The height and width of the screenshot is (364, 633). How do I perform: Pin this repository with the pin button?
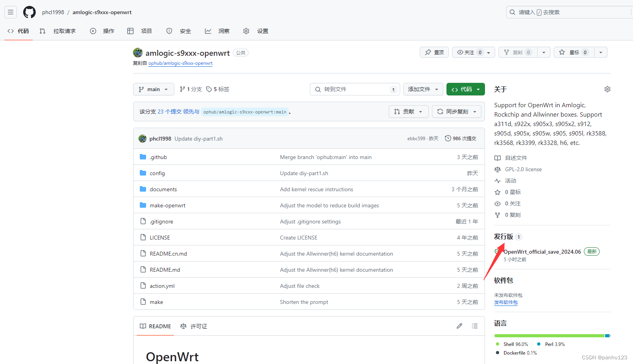[434, 52]
